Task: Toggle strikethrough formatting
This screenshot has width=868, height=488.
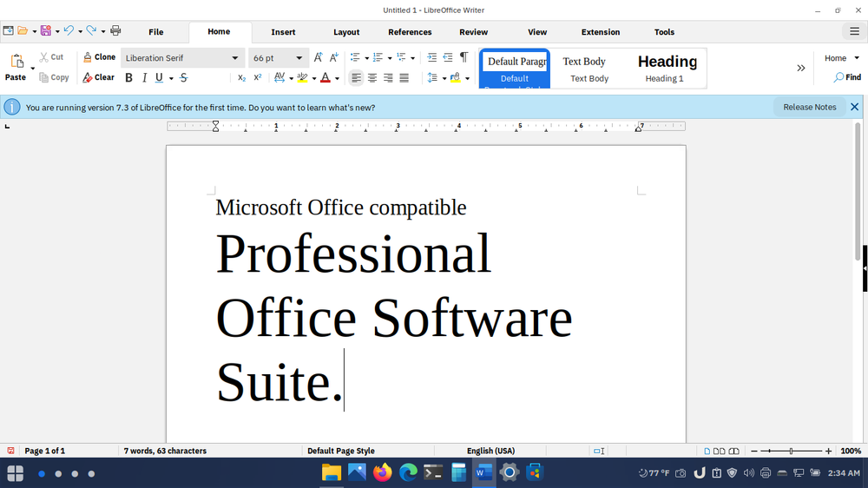Action: pyautogui.click(x=184, y=78)
